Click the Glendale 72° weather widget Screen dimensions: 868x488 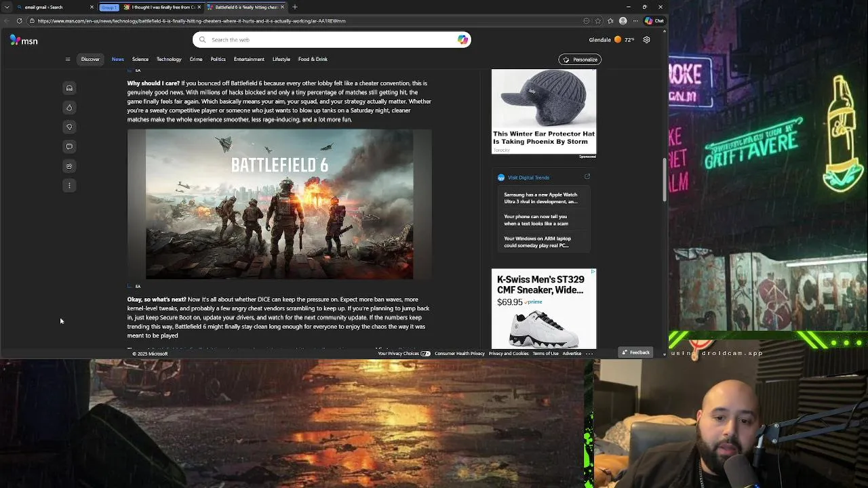coord(612,40)
